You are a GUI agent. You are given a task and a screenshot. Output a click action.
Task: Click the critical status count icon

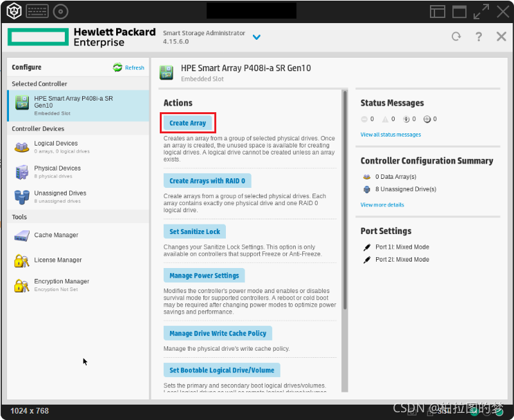(364, 119)
